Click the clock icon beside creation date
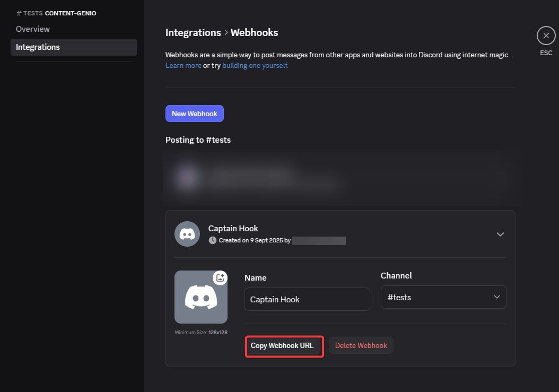The image size is (559, 392). click(x=213, y=240)
